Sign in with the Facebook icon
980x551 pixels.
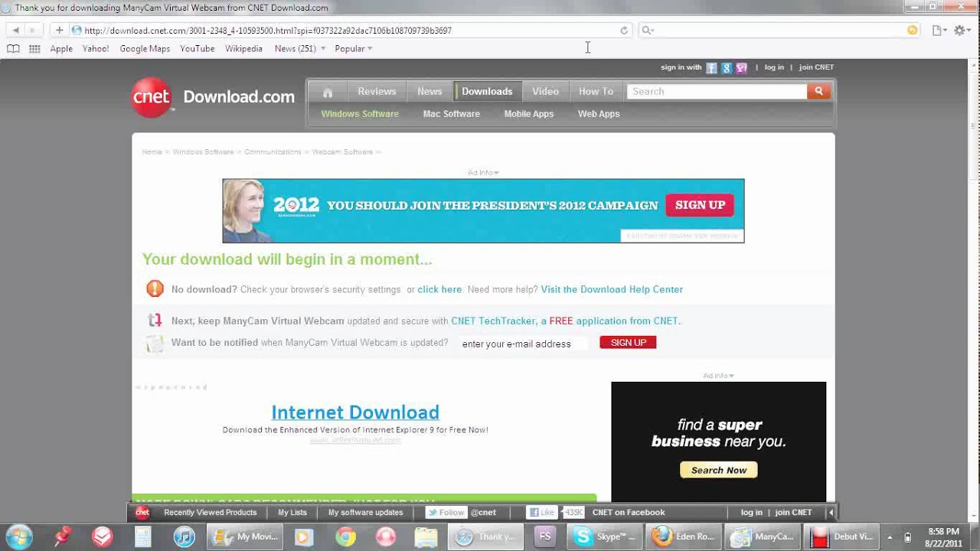click(711, 67)
